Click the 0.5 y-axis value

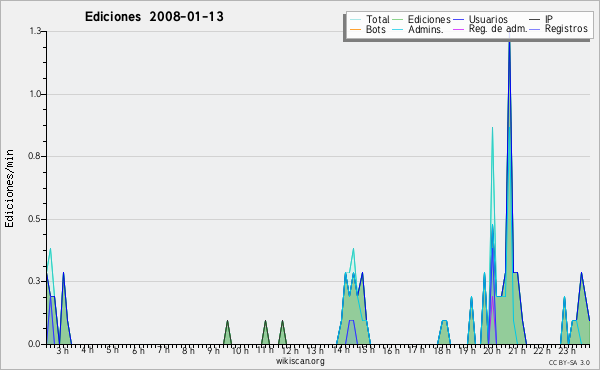35,219
